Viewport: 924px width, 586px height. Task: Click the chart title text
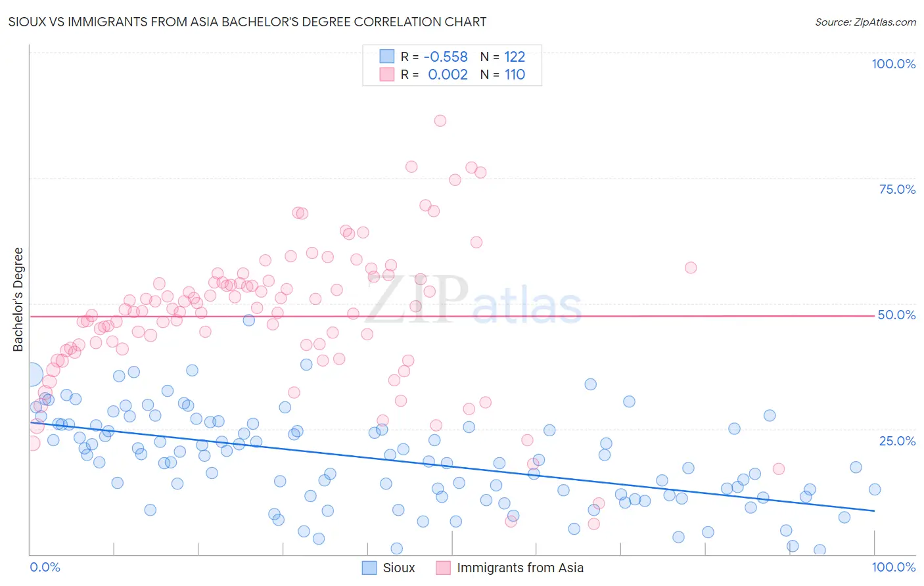point(247,22)
